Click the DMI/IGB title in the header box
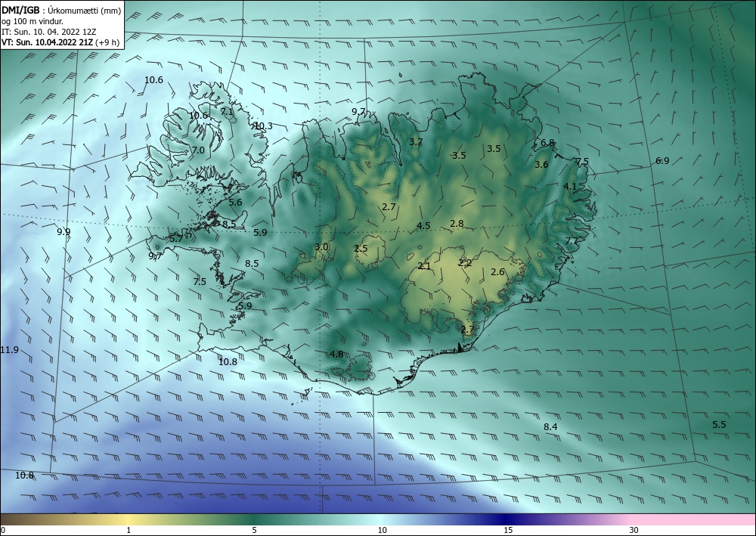The width and height of the screenshot is (756, 536). [x=21, y=10]
